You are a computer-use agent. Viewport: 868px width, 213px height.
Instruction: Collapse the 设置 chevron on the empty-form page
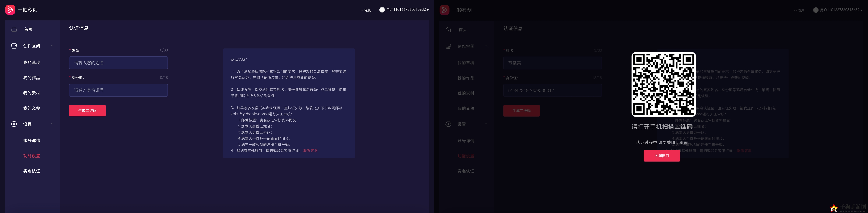click(x=52, y=124)
